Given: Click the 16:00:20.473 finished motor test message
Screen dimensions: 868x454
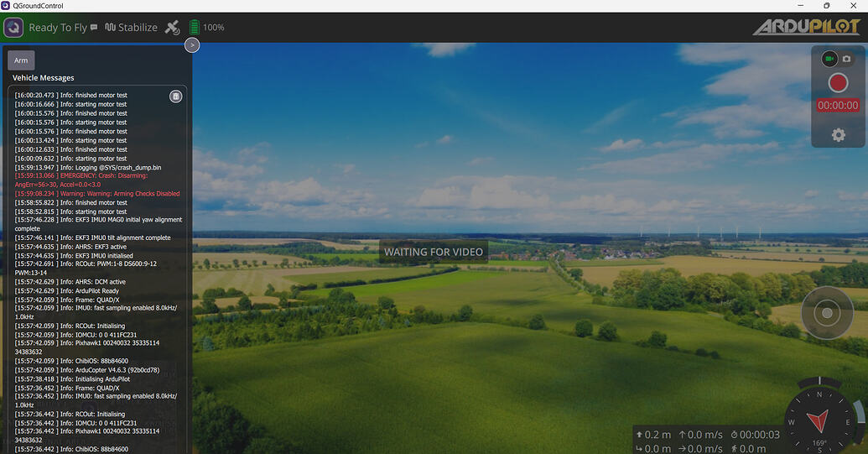Looking at the screenshot, I should (x=70, y=95).
